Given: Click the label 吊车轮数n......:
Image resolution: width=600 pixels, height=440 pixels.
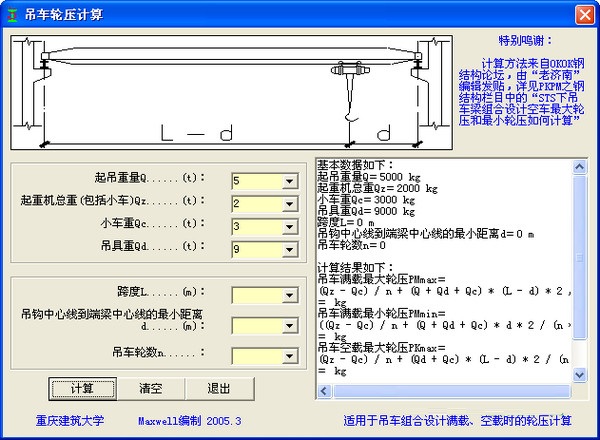Looking at the screenshot, I should 158,352.
